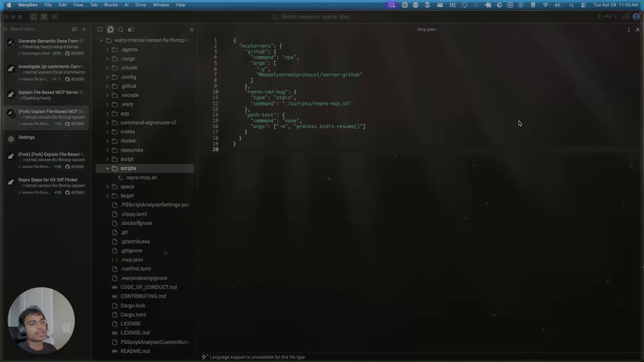The width and height of the screenshot is (644, 362).
Task: Open the inbox icon in the title bar
Action: [x=626, y=17]
